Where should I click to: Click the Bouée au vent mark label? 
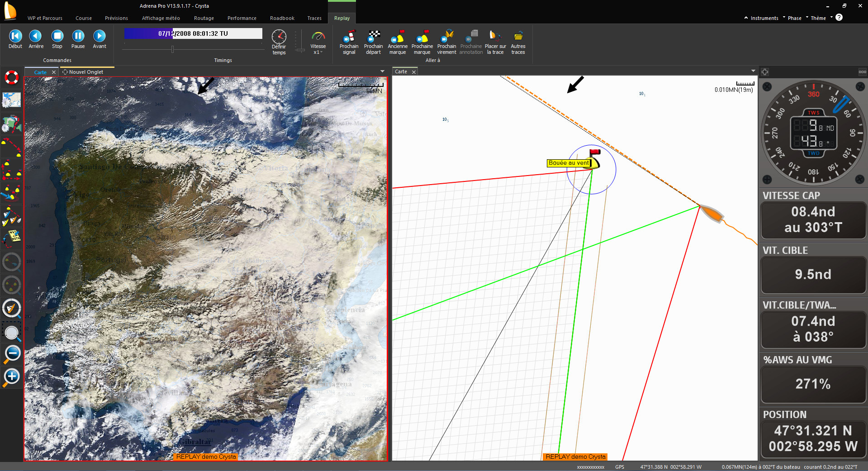tap(569, 163)
